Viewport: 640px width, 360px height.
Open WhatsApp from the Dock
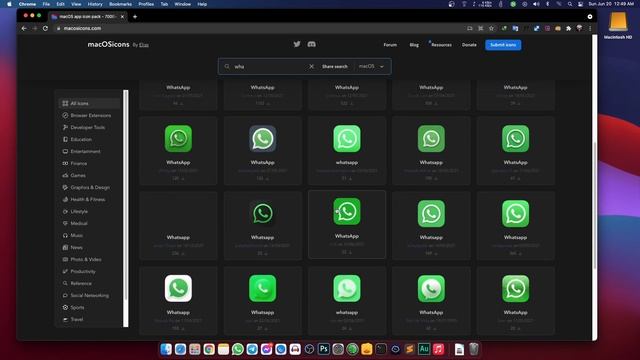[238, 349]
